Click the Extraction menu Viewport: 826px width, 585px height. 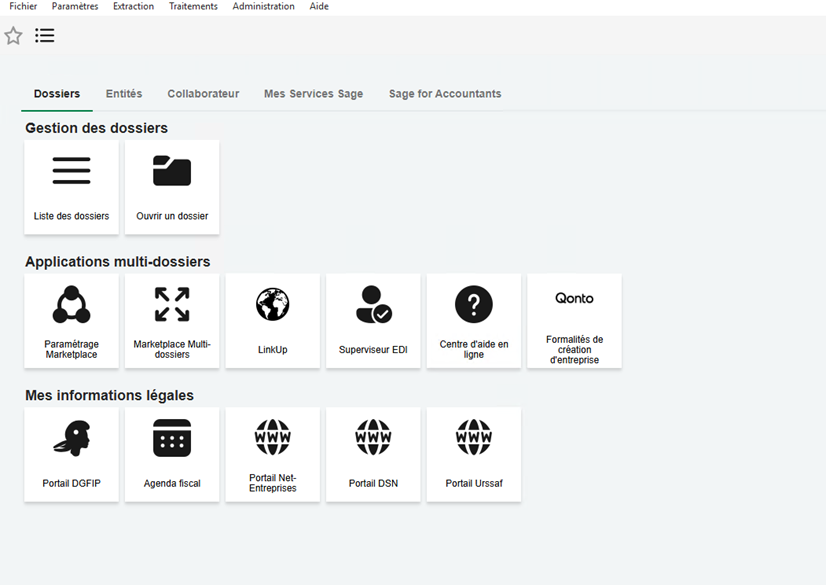(x=134, y=6)
